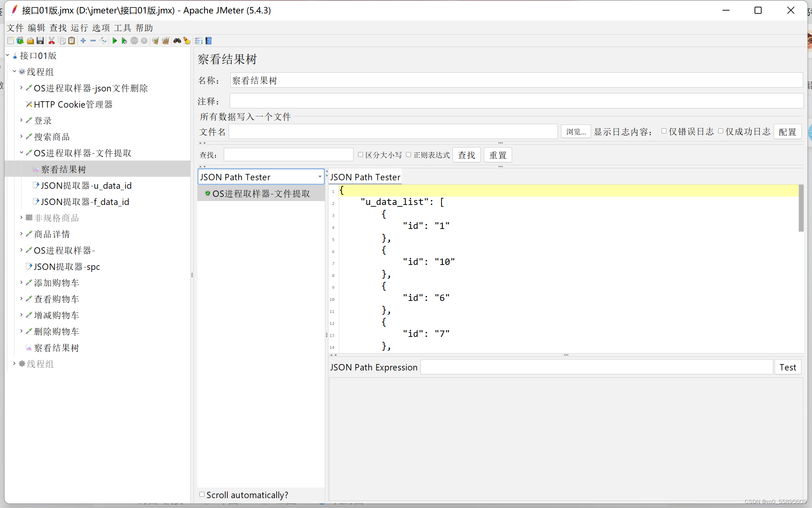
Task: Click the blue plus Expand All icon
Action: pyautogui.click(x=83, y=41)
